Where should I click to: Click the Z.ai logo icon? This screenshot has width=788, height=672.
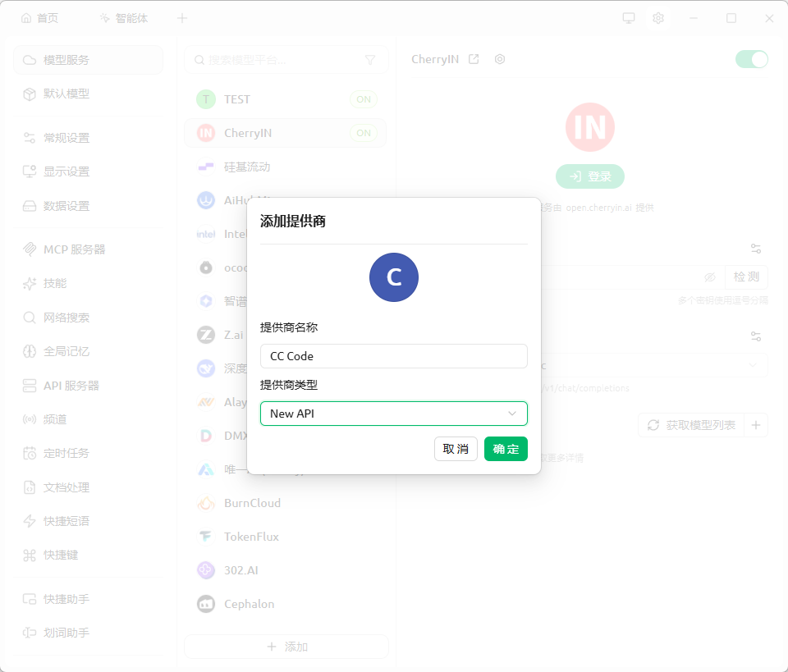click(206, 335)
